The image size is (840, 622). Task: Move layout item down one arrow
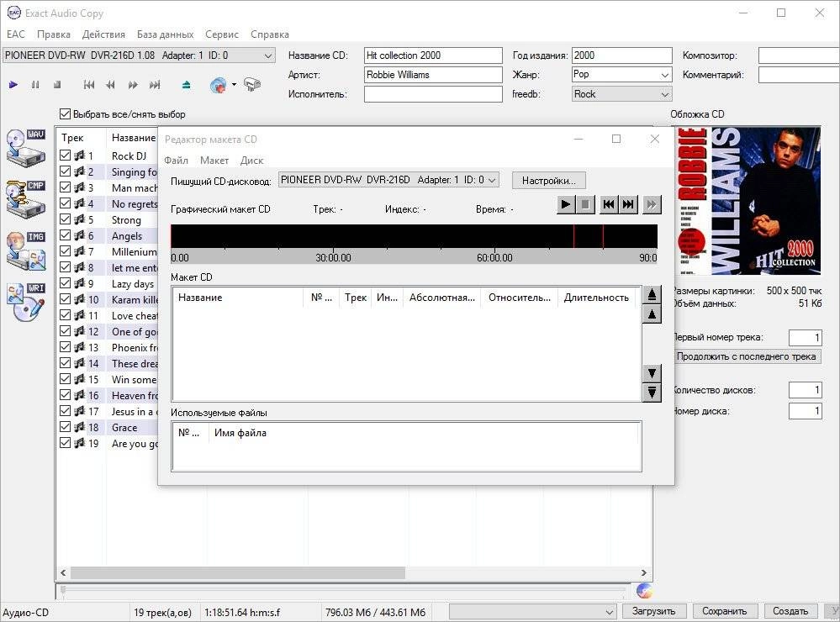tap(652, 373)
